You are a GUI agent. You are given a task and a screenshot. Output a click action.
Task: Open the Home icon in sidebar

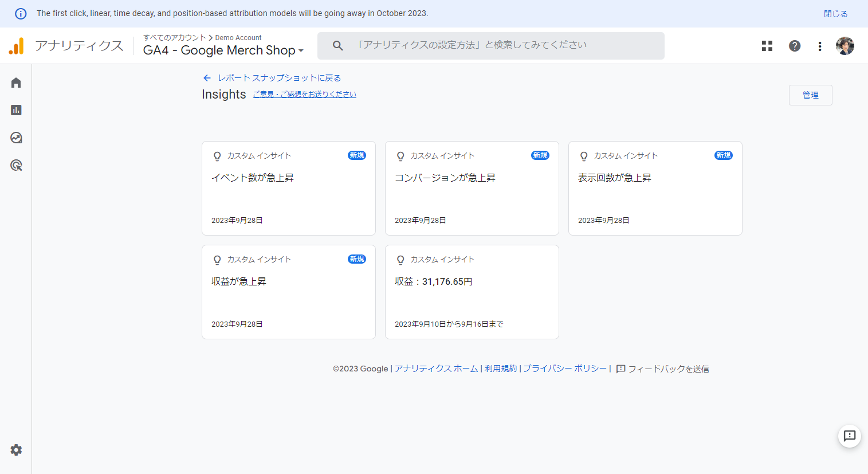click(x=16, y=83)
